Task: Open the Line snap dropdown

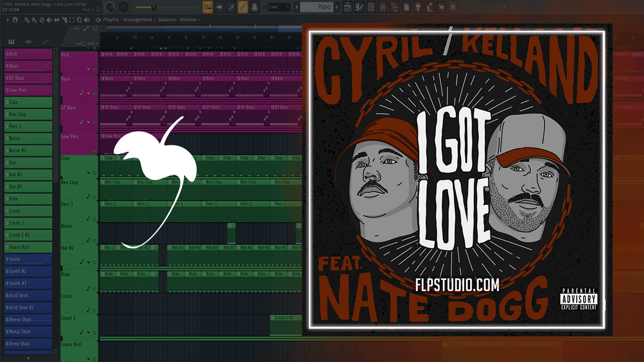Action: (280, 7)
